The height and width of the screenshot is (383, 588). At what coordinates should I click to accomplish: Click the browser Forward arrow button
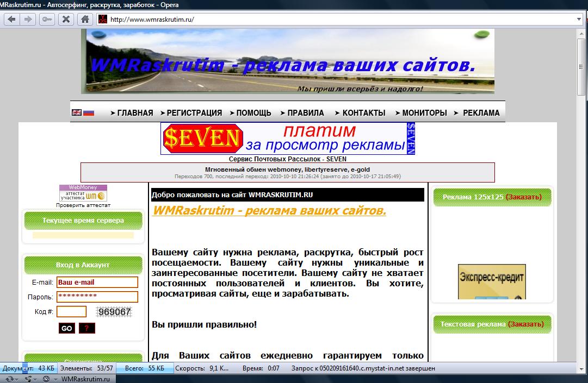coord(28,19)
